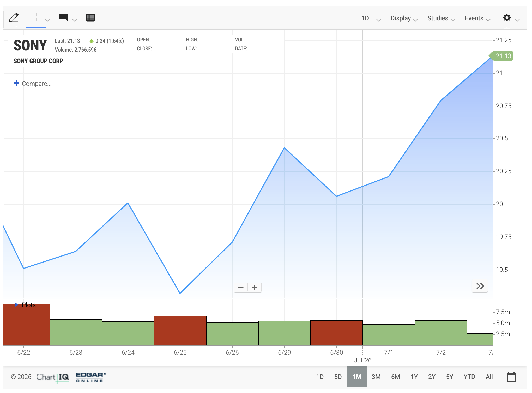
Task: Click the 0.34 (1.64%) change value
Action: [x=110, y=41]
